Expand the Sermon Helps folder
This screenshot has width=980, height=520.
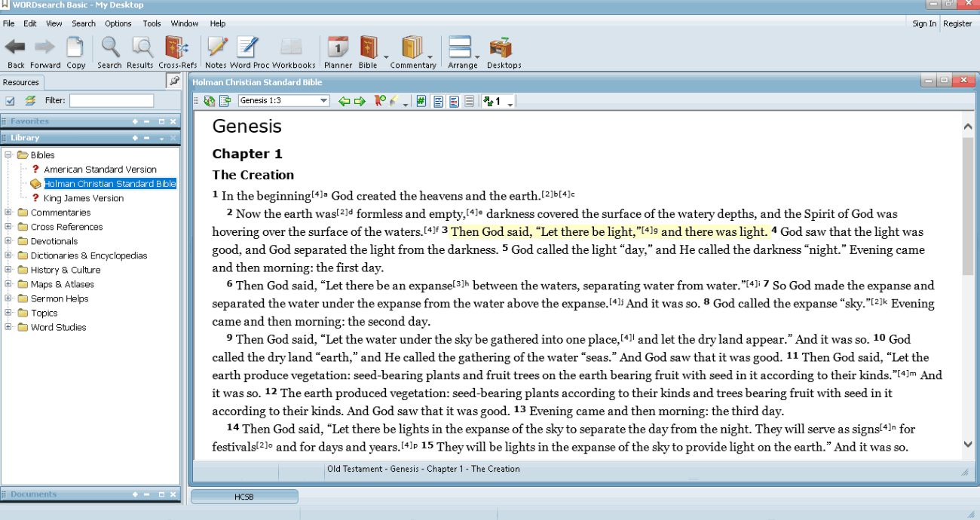pyautogui.click(x=8, y=298)
